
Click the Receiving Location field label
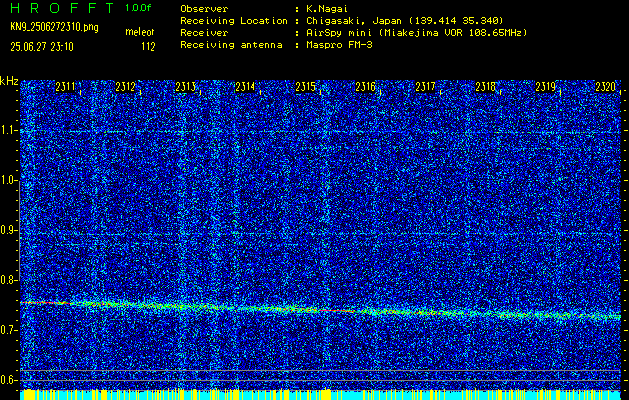click(234, 20)
